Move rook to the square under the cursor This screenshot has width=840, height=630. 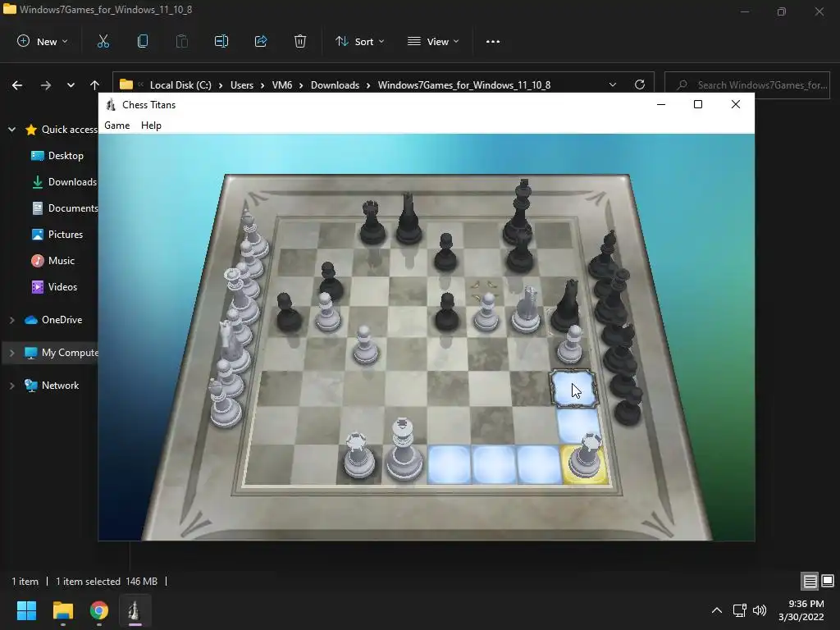(573, 388)
